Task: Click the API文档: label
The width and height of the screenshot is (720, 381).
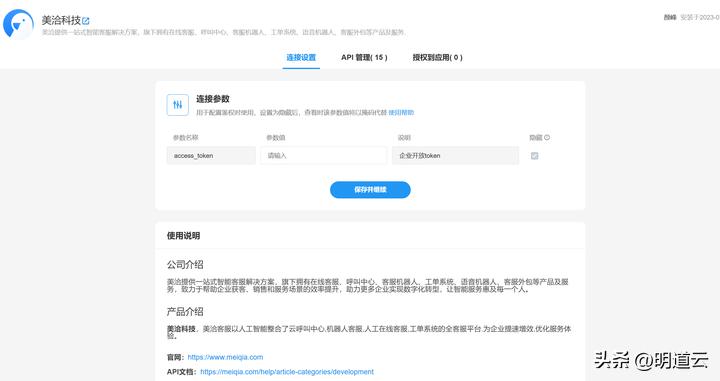Action: pos(182,372)
